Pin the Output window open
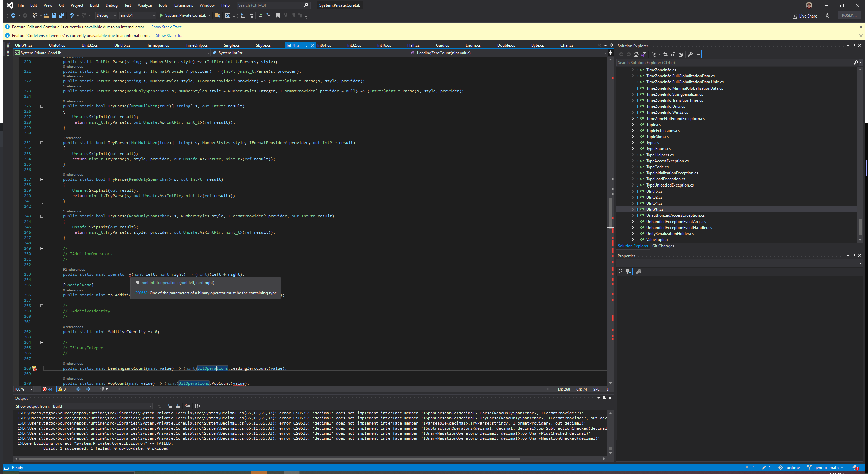Viewport: 868px width, 474px height. [604, 398]
